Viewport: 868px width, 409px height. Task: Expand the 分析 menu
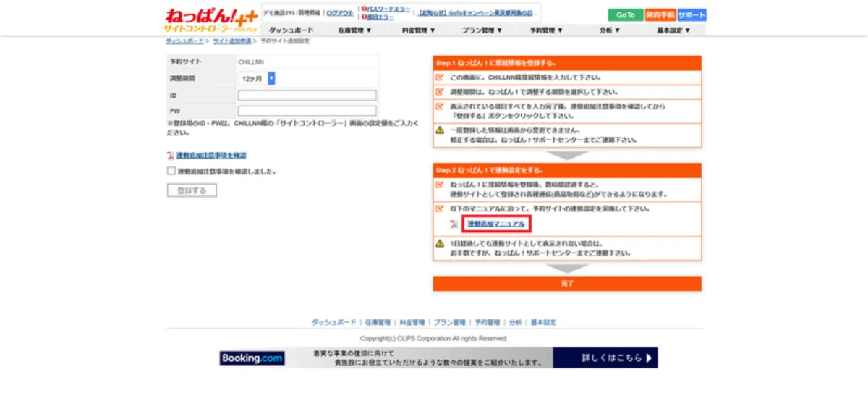[x=610, y=30]
